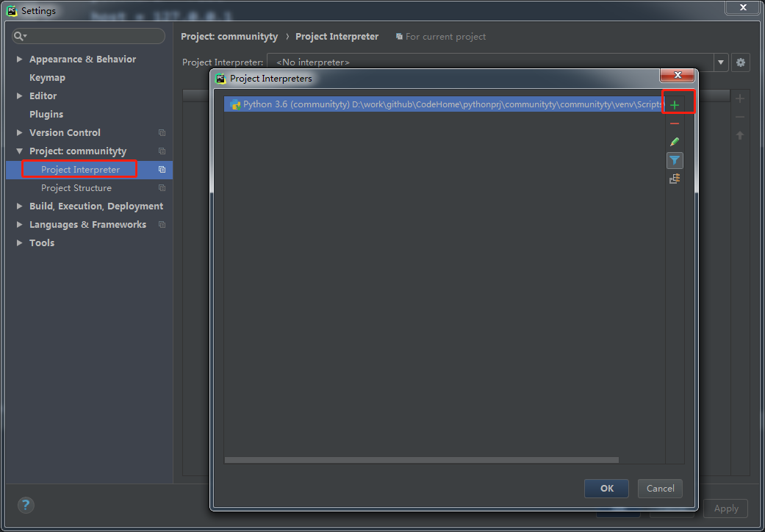This screenshot has width=765, height=532.
Task: Cancel the Project Interpreters dialog
Action: [659, 488]
